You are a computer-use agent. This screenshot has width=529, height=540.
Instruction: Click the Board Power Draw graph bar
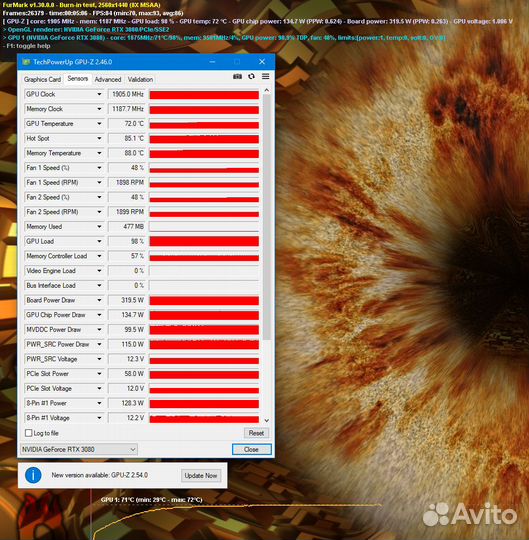coord(204,301)
